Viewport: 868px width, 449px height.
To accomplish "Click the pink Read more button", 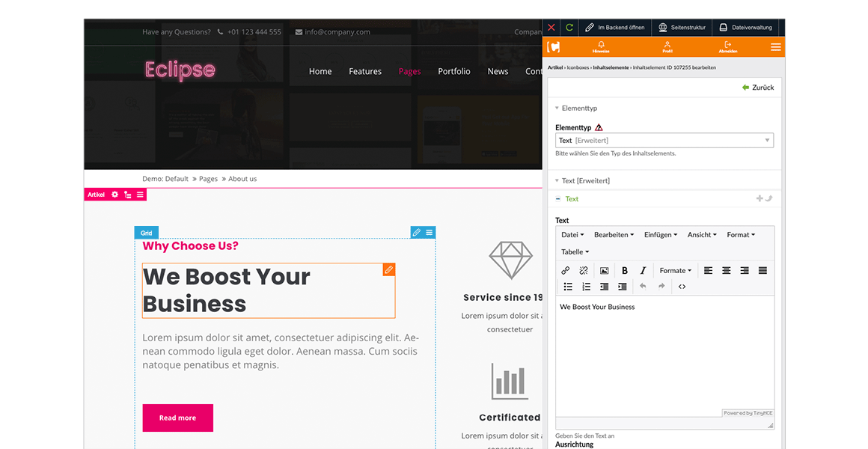I will [177, 418].
